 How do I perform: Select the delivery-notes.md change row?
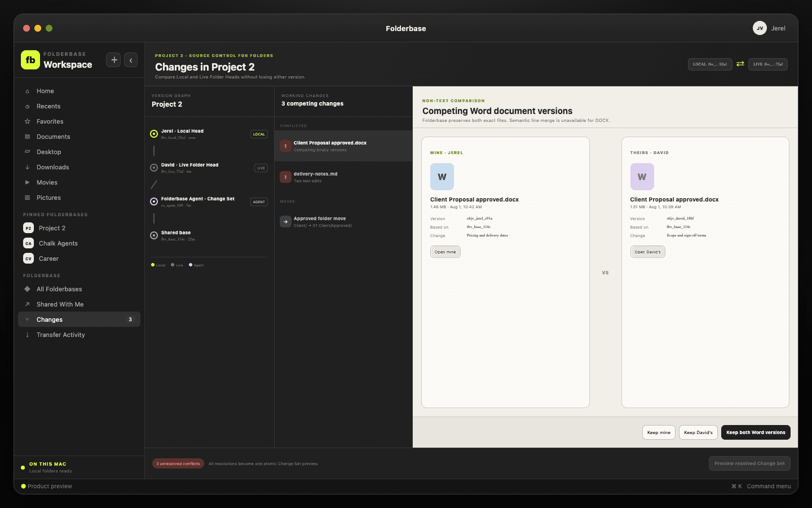[343, 177]
